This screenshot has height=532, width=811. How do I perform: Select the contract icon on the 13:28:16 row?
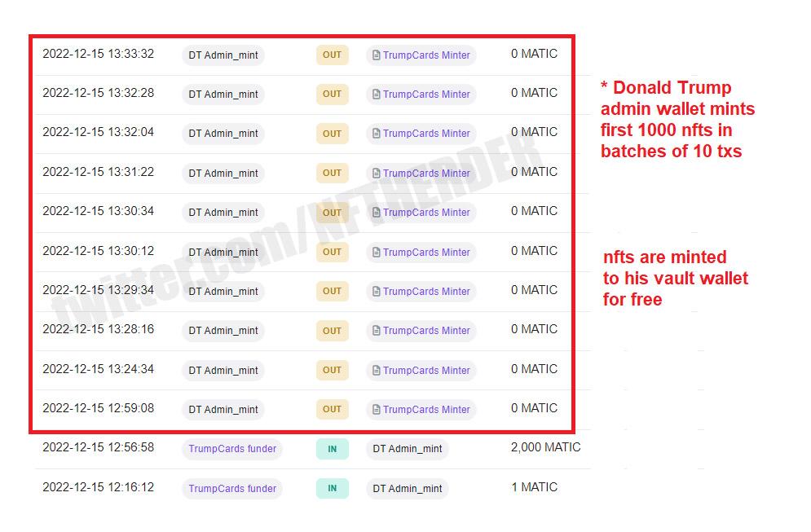[x=375, y=330]
